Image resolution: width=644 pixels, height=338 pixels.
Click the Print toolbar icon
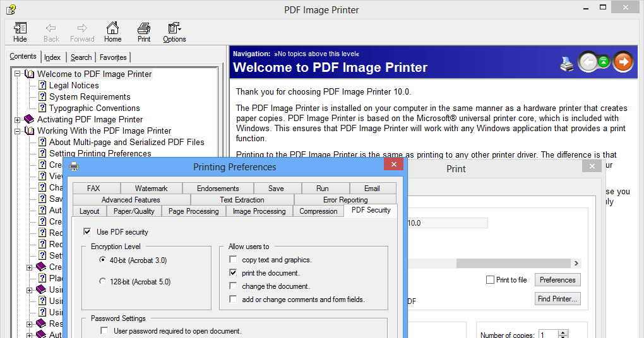(x=144, y=28)
